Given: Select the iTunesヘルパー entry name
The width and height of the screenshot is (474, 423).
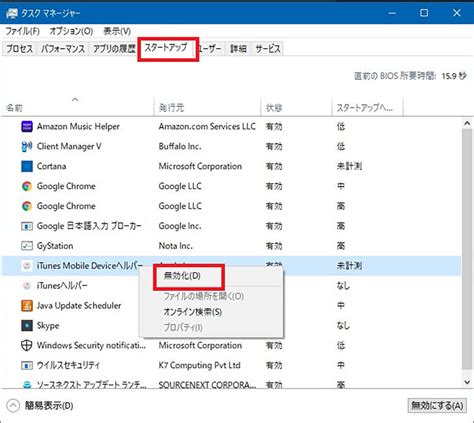Looking at the screenshot, I should (62, 286).
